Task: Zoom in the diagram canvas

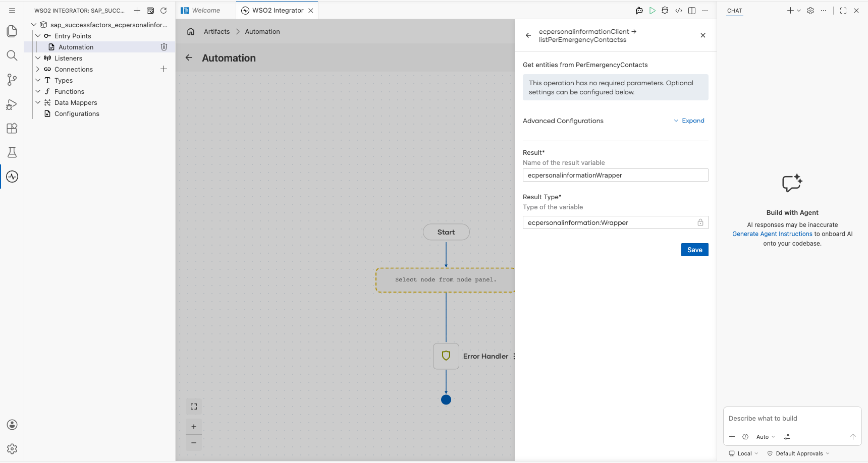Action: coord(194,427)
